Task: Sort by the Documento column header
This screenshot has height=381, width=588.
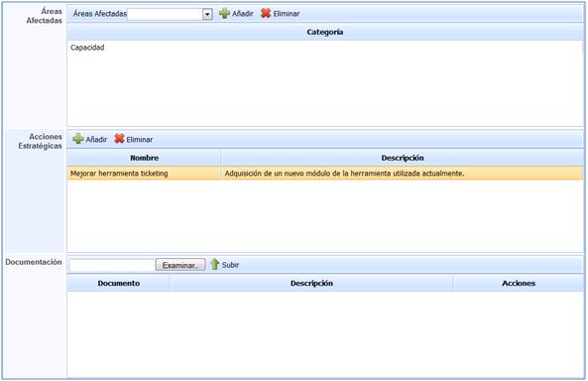Action: coord(119,284)
